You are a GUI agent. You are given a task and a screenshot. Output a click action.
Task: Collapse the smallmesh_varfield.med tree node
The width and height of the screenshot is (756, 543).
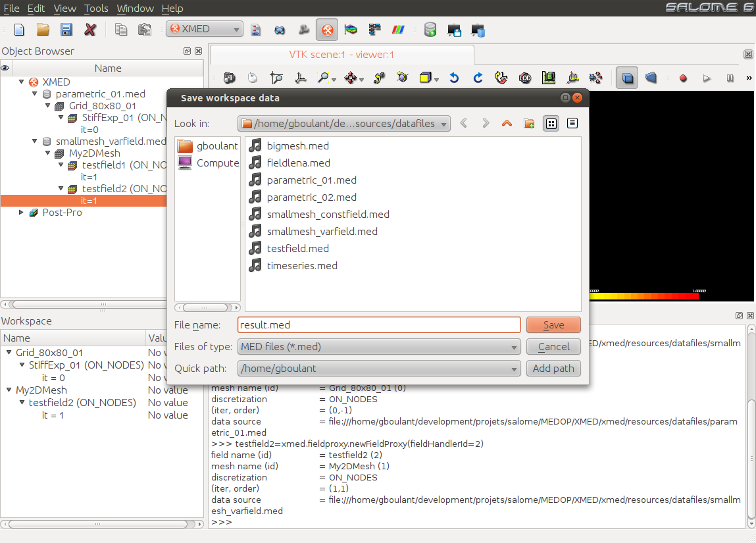click(35, 142)
